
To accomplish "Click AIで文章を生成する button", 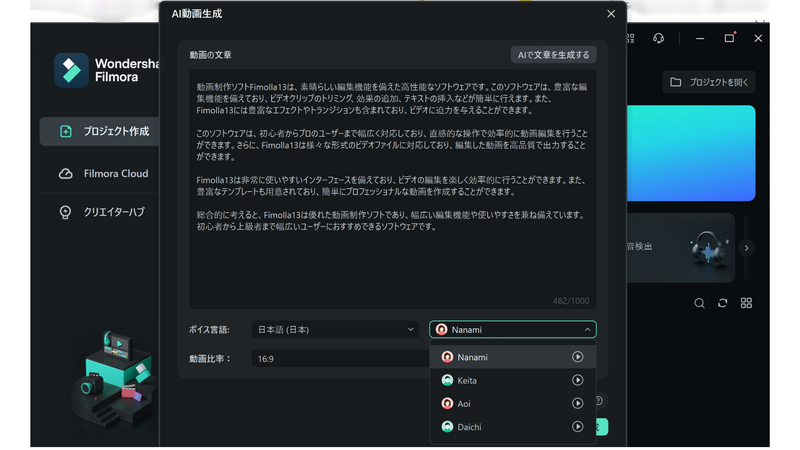I will (554, 55).
